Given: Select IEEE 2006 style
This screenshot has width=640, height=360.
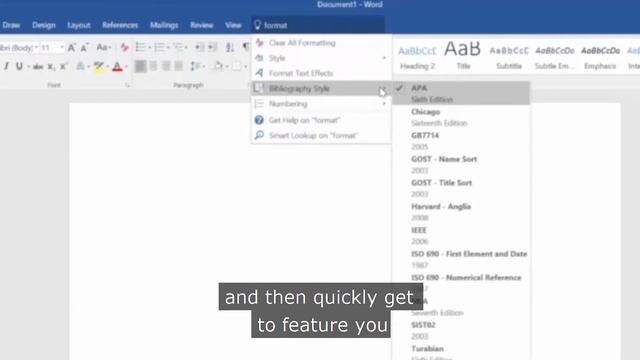Looking at the screenshot, I should point(461,236).
